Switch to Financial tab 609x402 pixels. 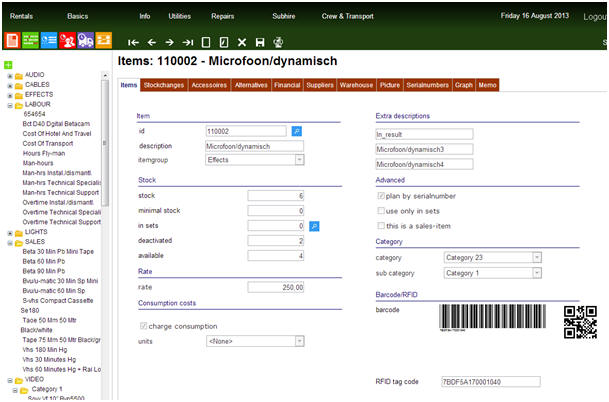(x=287, y=85)
